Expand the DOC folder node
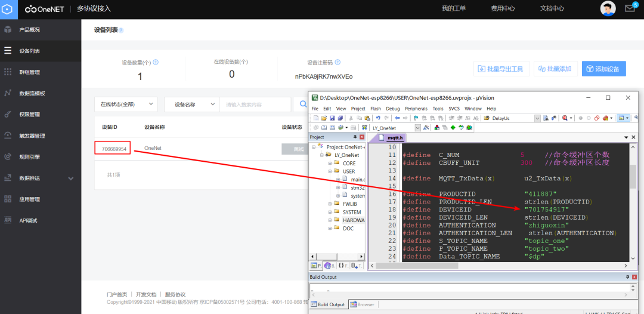This screenshot has width=644, height=314. pyautogui.click(x=330, y=228)
